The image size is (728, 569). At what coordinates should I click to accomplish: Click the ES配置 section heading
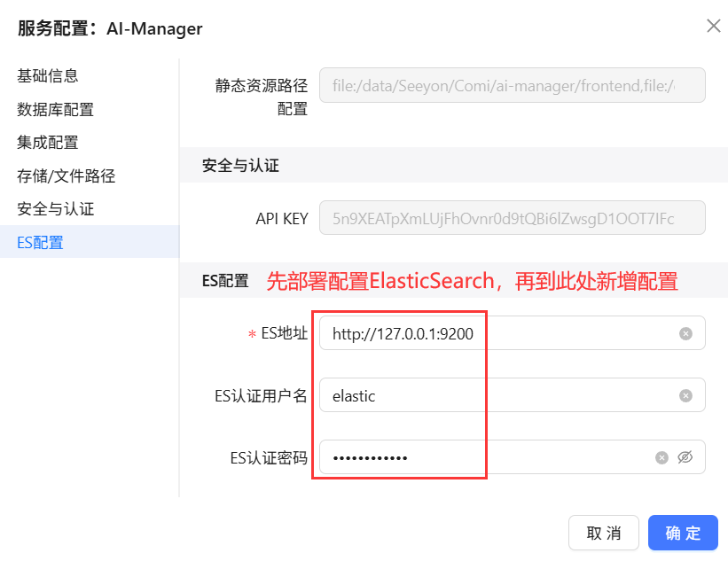[225, 281]
